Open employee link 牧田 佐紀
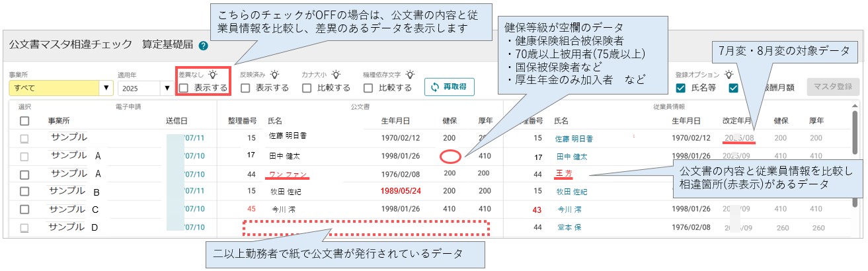 (x=571, y=192)
